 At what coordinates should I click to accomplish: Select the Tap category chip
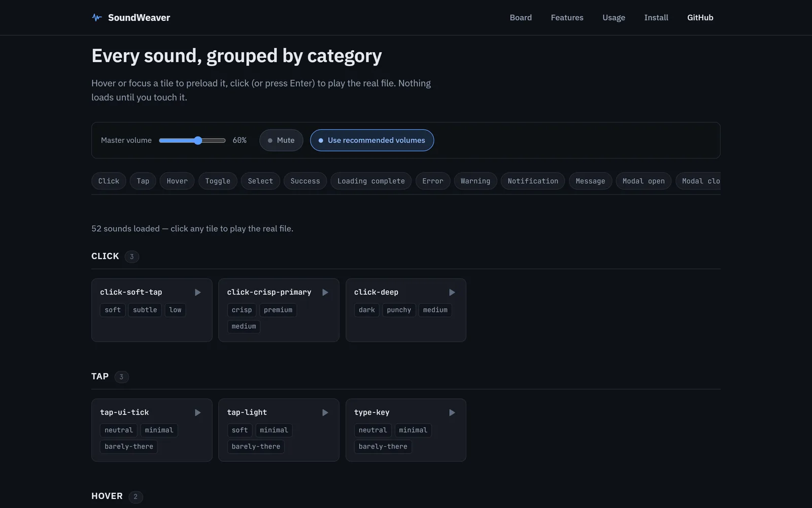[x=143, y=181]
